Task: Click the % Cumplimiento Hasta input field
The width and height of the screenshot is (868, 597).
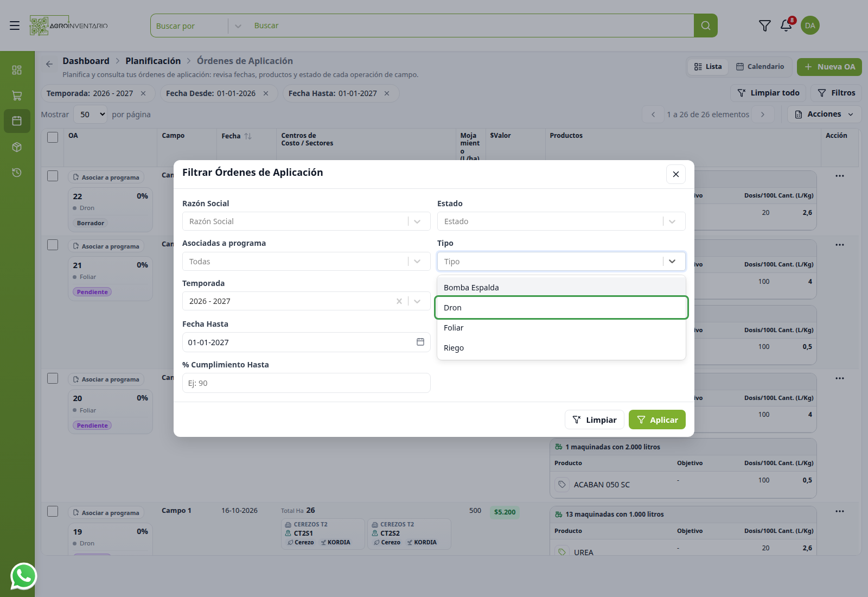Action: click(306, 383)
